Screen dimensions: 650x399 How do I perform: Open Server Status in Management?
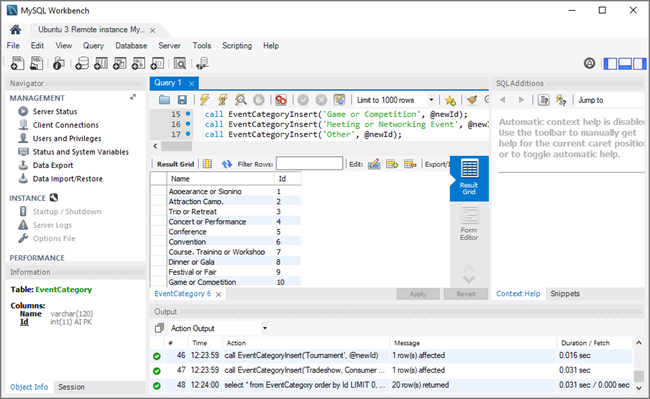coord(55,111)
